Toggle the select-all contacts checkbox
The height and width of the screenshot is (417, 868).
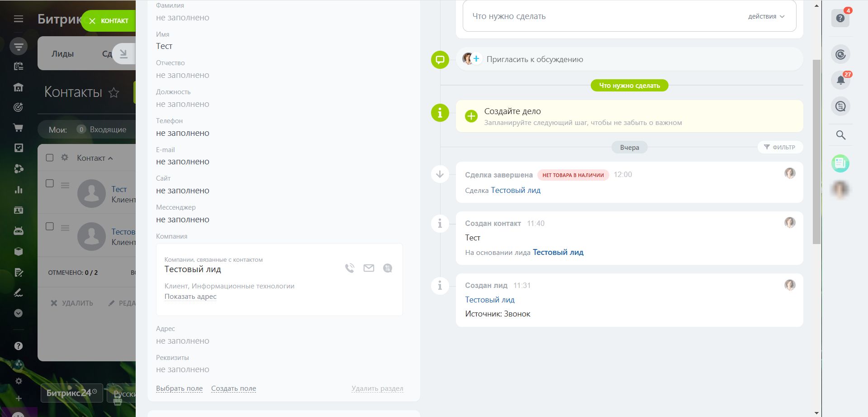[x=50, y=158]
